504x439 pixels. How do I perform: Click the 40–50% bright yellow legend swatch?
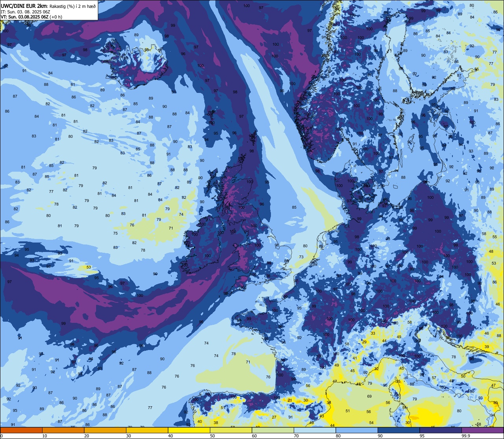189,430
